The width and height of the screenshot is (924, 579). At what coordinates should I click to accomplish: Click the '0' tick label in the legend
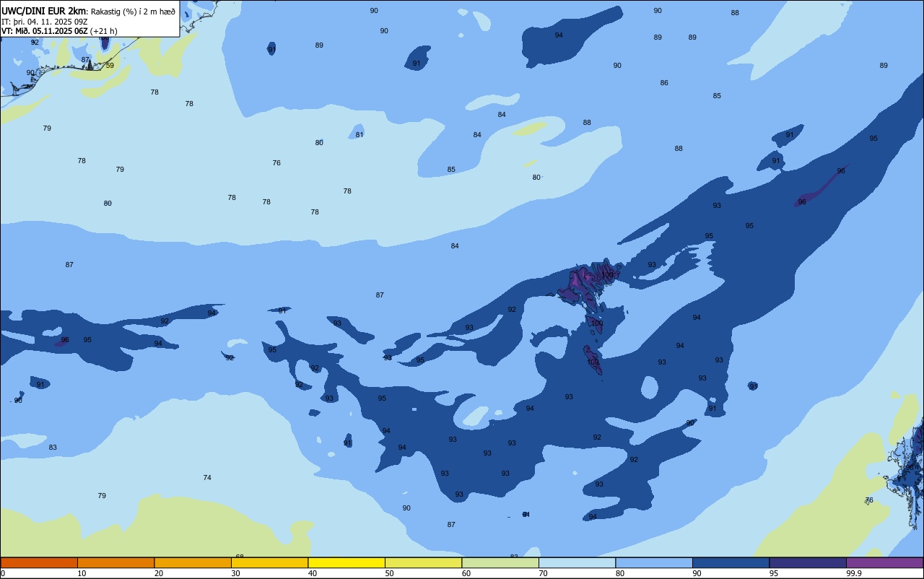3,573
